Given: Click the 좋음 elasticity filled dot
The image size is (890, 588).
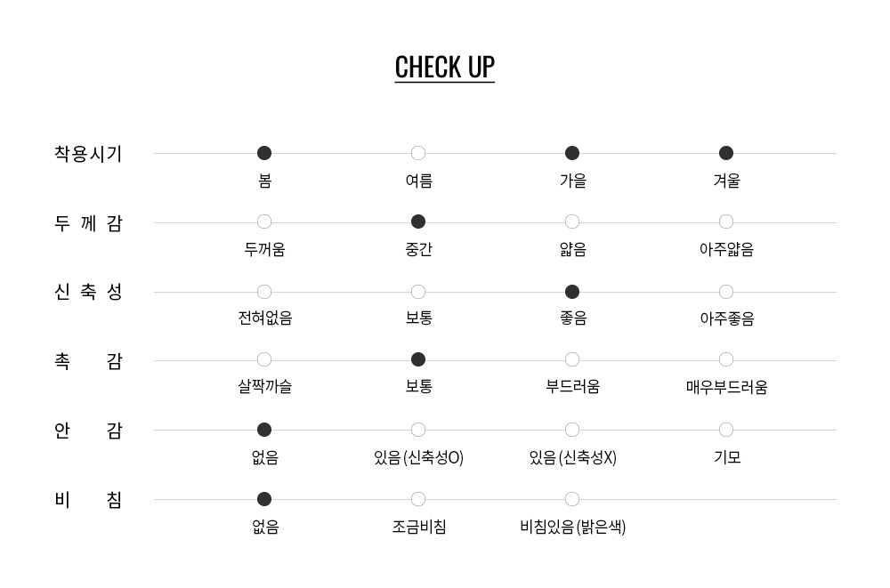Looking at the screenshot, I should click(x=572, y=292).
